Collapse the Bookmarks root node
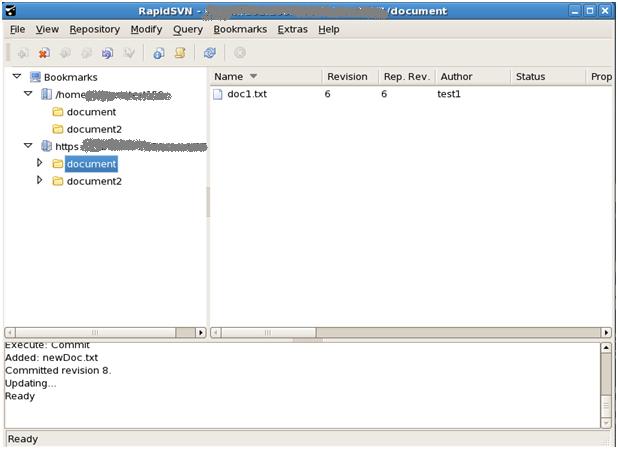This screenshot has height=449, width=618. (17, 76)
